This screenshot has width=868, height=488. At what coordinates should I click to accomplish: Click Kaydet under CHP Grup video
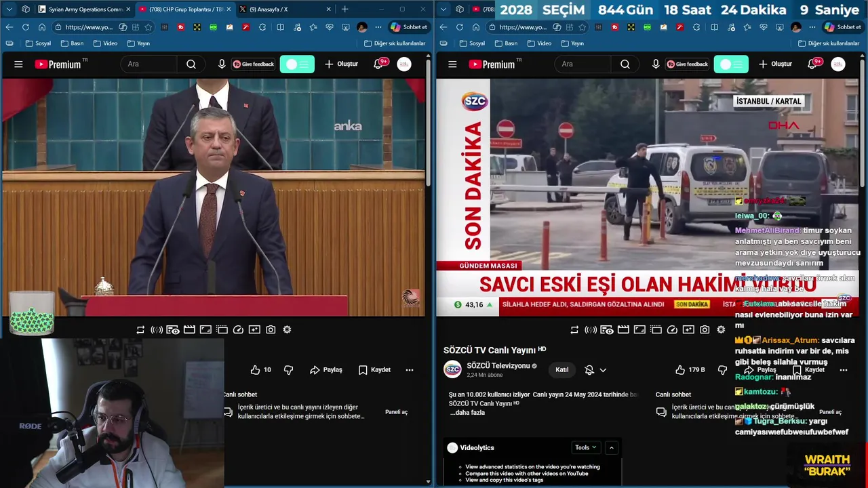click(x=374, y=370)
